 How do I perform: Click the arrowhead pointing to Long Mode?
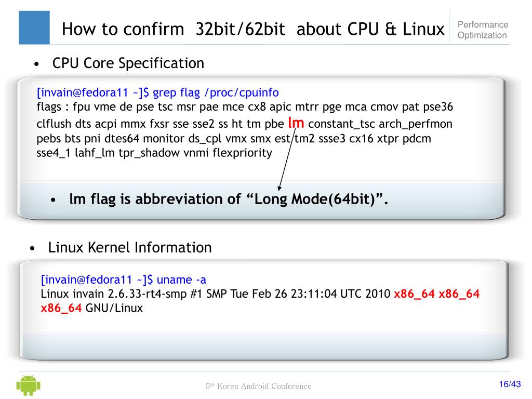pos(280,188)
